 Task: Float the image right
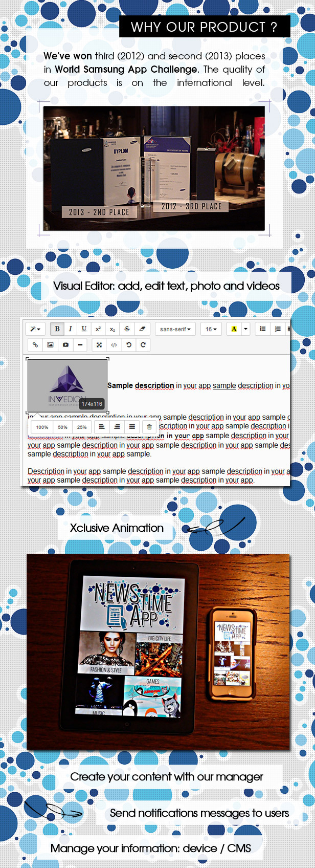117,426
